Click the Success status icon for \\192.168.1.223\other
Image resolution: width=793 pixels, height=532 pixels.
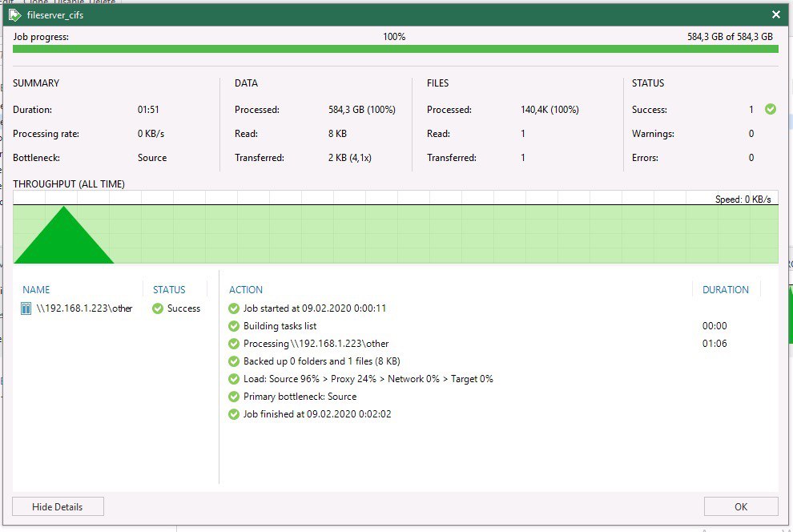coord(158,308)
